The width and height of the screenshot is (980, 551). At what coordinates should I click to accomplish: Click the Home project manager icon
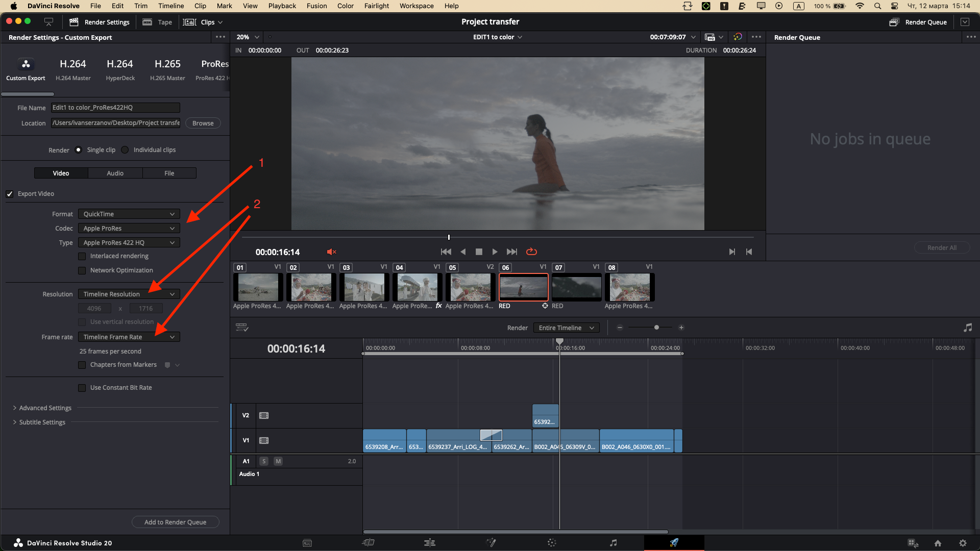coord(938,543)
